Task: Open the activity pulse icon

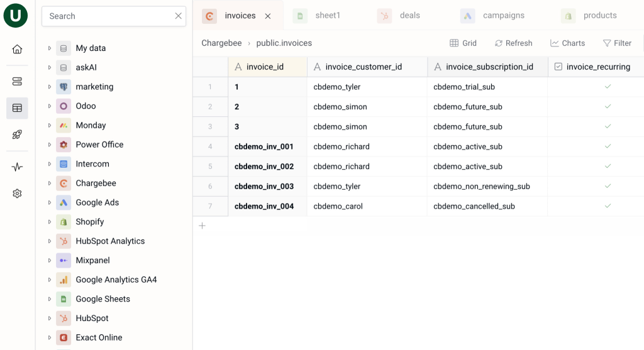Action: pos(17,167)
